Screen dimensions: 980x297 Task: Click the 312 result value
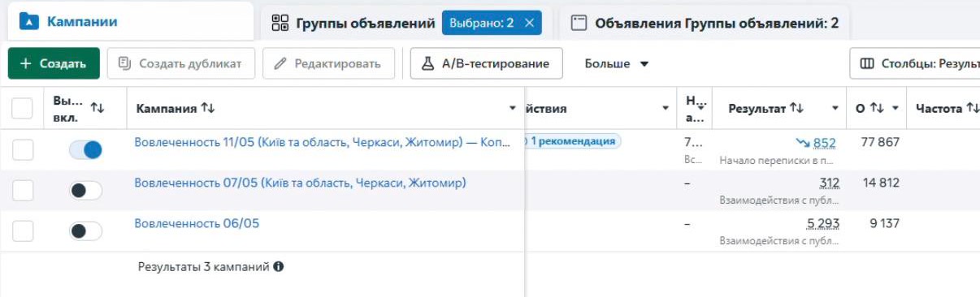830,183
